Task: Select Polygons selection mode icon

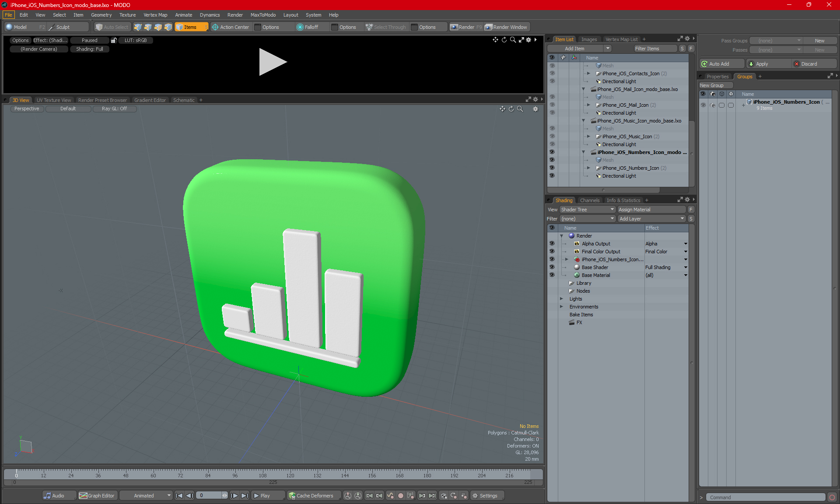Action: coord(158,27)
